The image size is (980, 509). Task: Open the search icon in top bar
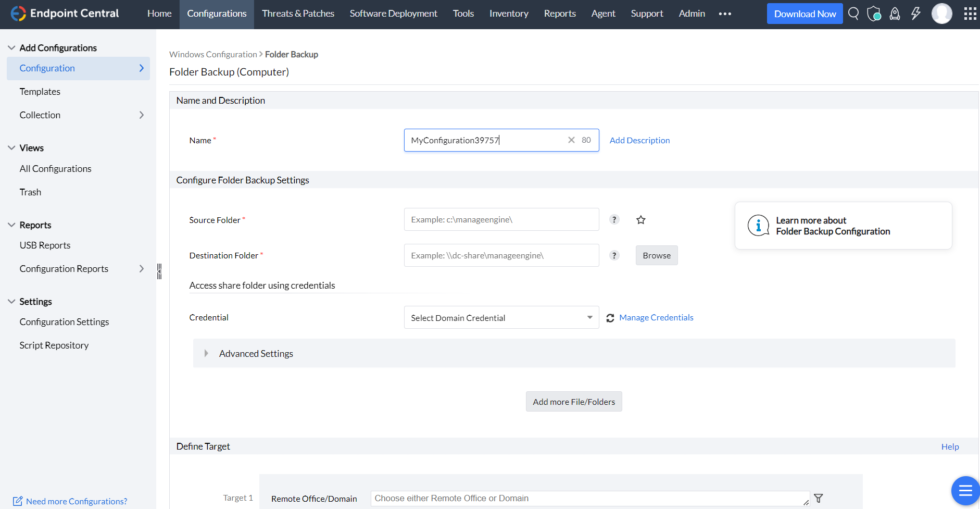[853, 14]
